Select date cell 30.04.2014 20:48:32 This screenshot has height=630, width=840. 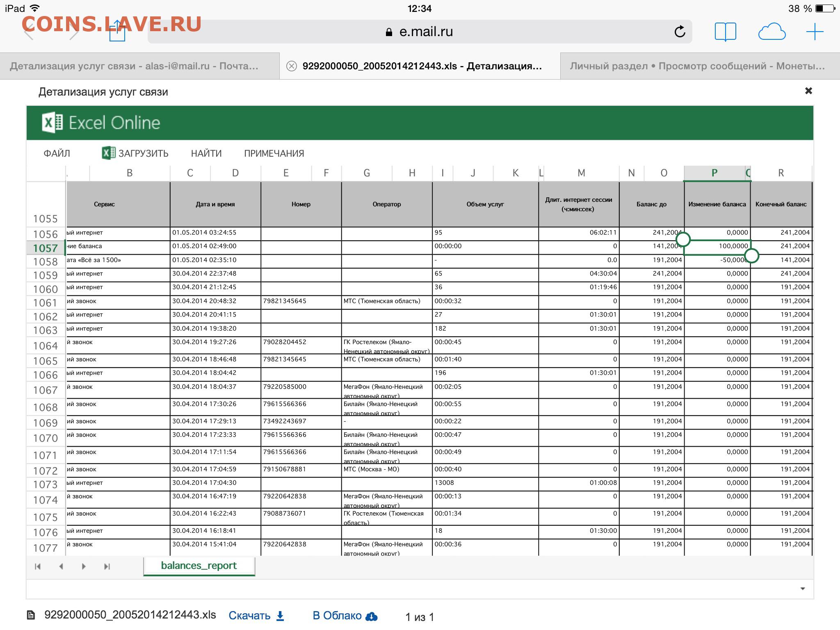click(x=215, y=301)
